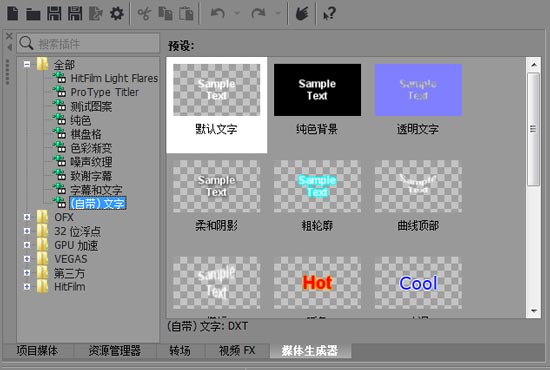Click the presets scrollbar up arrow
Viewport: 550px width, 370px height.
pos(534,65)
